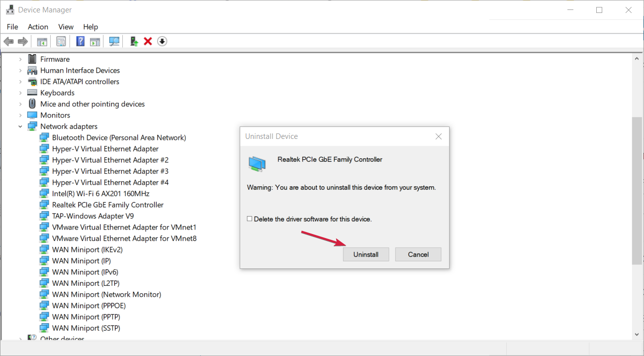Click the Mice and other pointing devices icon
The width and height of the screenshot is (644, 356).
32,104
